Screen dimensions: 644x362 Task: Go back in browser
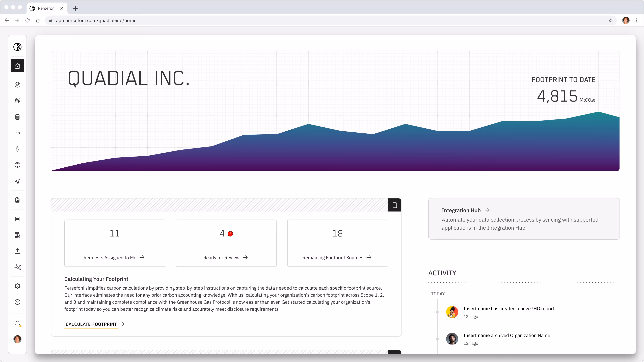[7, 20]
